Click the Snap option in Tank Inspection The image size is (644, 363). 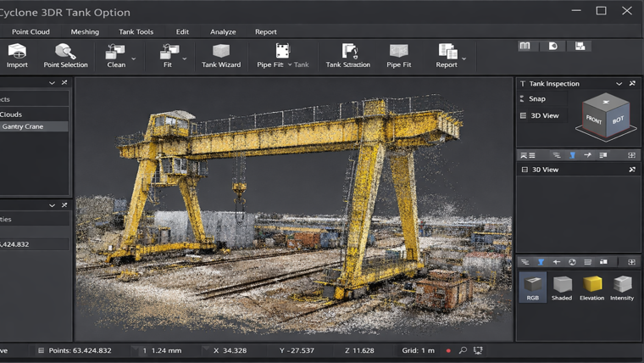(537, 98)
